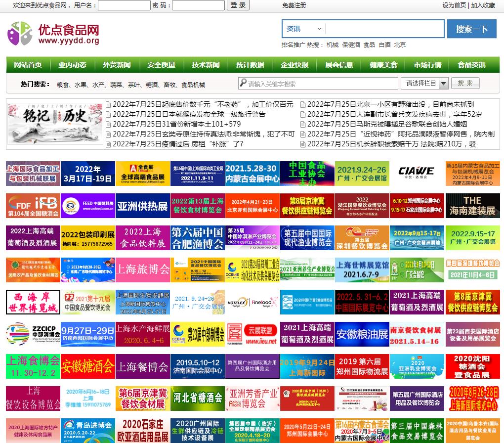The height and width of the screenshot is (445, 504).
Task: Open the 企业快报 navigation tab
Action: coord(295,65)
